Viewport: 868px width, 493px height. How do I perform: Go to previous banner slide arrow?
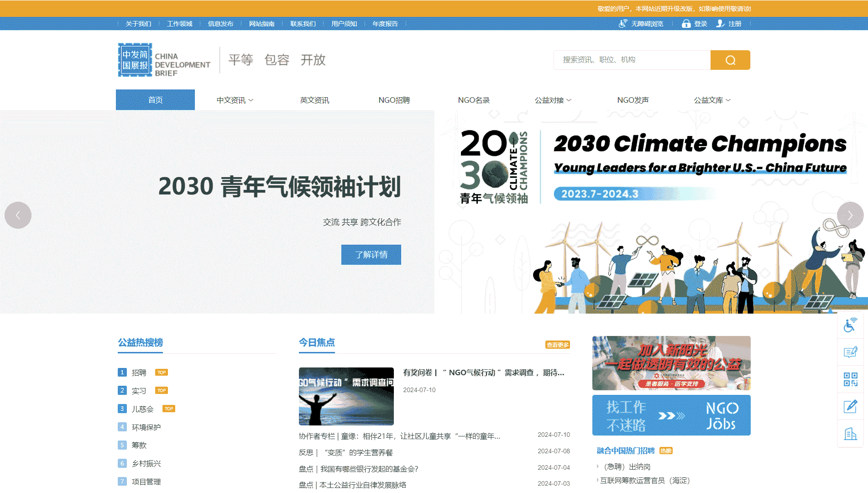18,215
